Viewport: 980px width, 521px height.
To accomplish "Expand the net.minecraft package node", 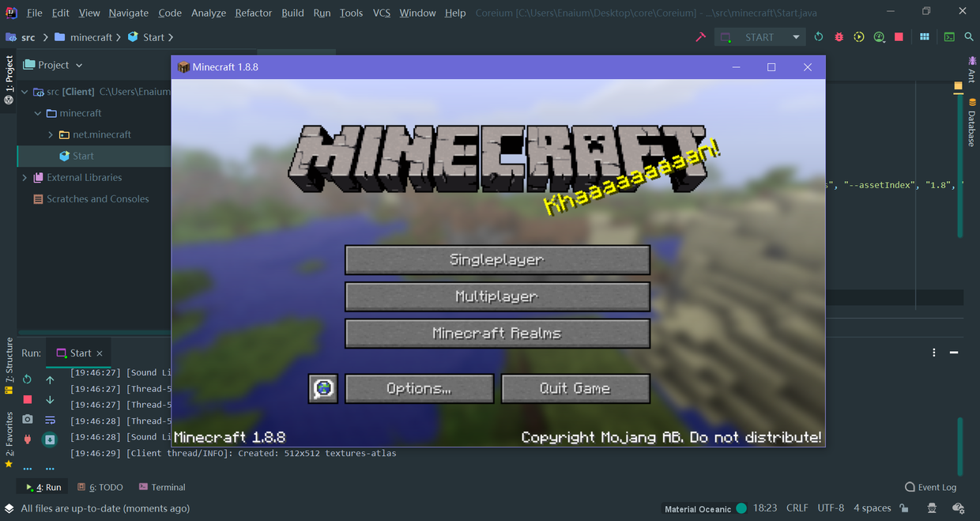I will point(51,134).
